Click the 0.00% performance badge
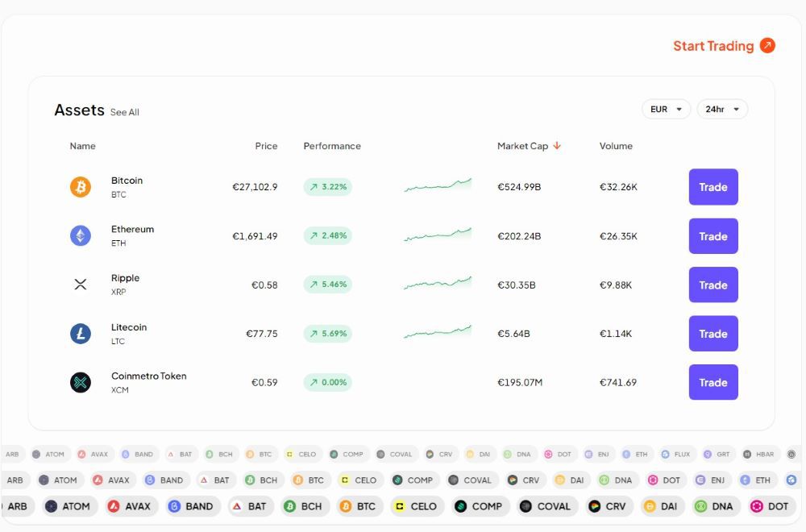806x532 pixels. pos(327,382)
